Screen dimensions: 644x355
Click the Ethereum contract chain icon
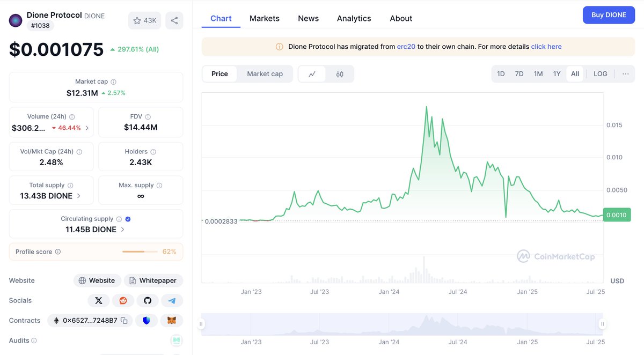[56, 321]
